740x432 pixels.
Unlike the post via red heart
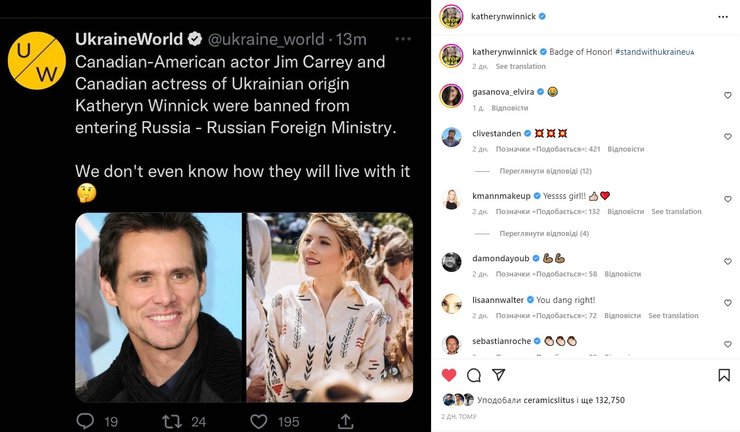click(449, 375)
